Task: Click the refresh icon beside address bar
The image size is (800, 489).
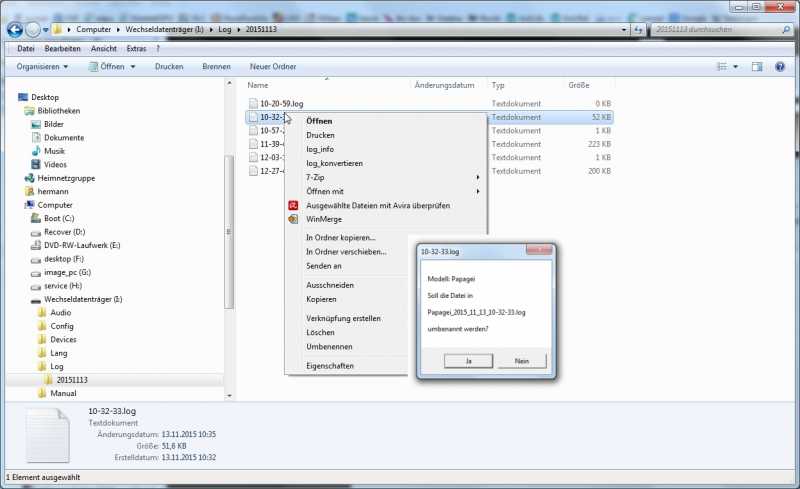Action: 638,30
